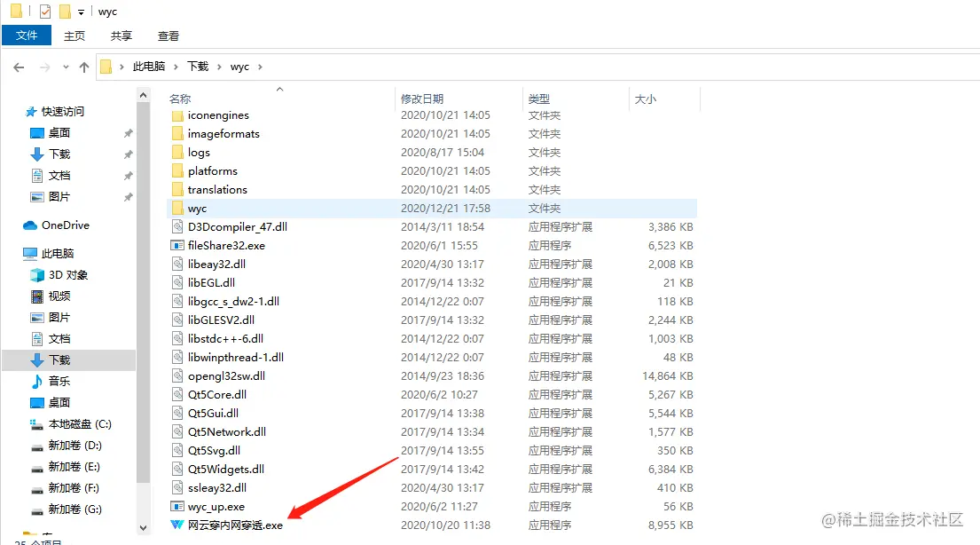Click the new folder icon in Quick Access Toolbar
980x545 pixels.
64,11
